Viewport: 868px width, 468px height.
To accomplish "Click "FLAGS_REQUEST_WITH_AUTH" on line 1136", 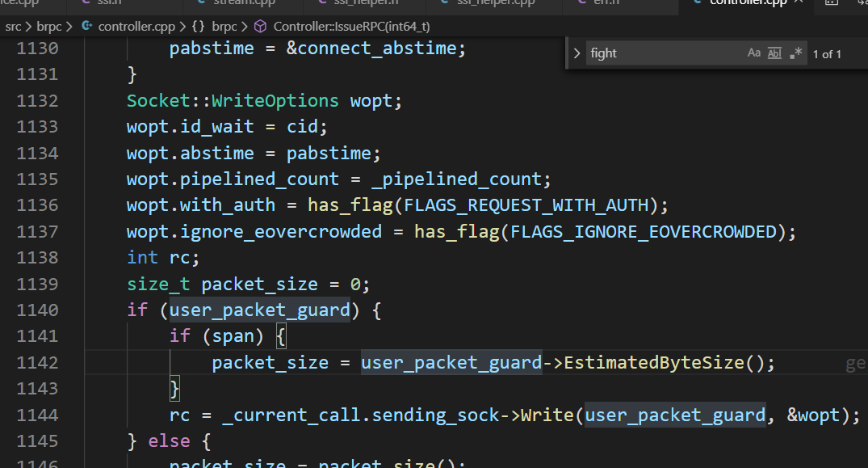I will [x=526, y=205].
